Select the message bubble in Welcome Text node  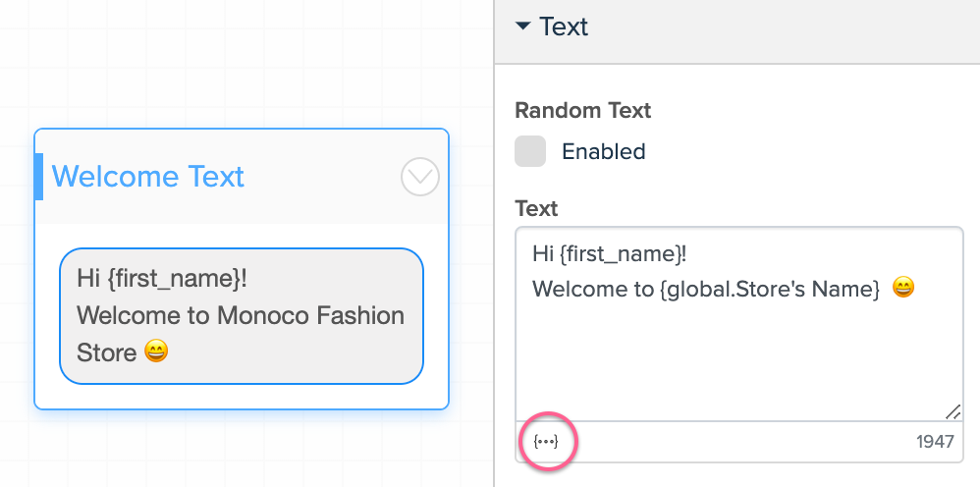click(242, 316)
